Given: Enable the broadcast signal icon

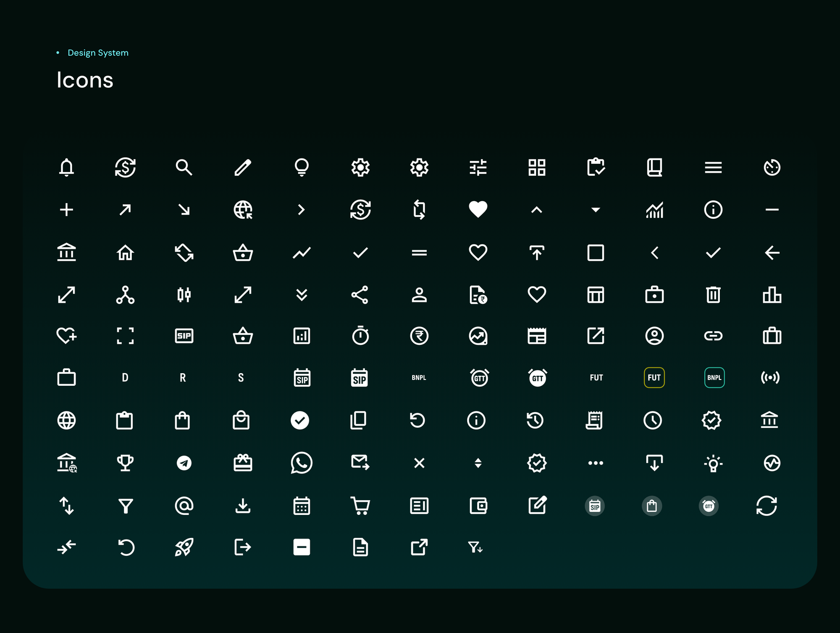Looking at the screenshot, I should 771,377.
